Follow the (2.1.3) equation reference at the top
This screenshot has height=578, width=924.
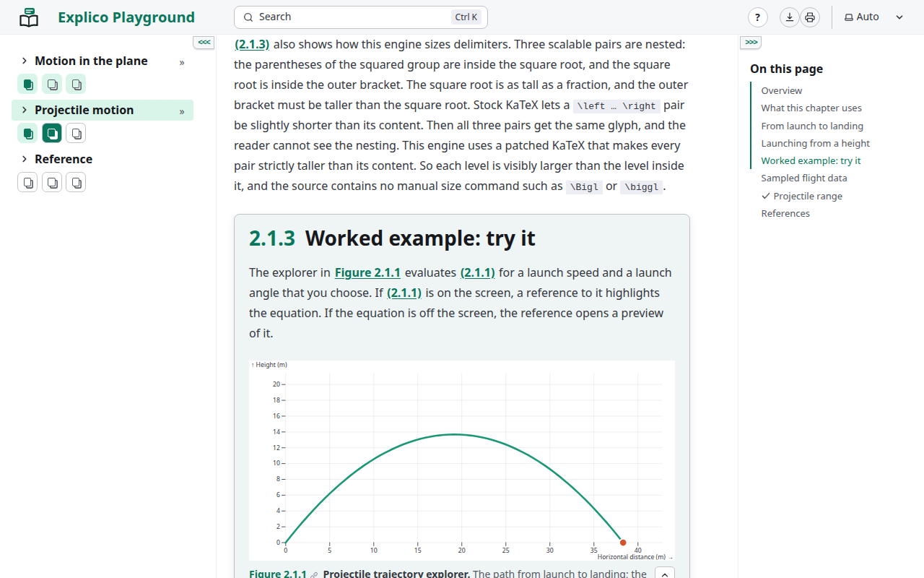(252, 44)
